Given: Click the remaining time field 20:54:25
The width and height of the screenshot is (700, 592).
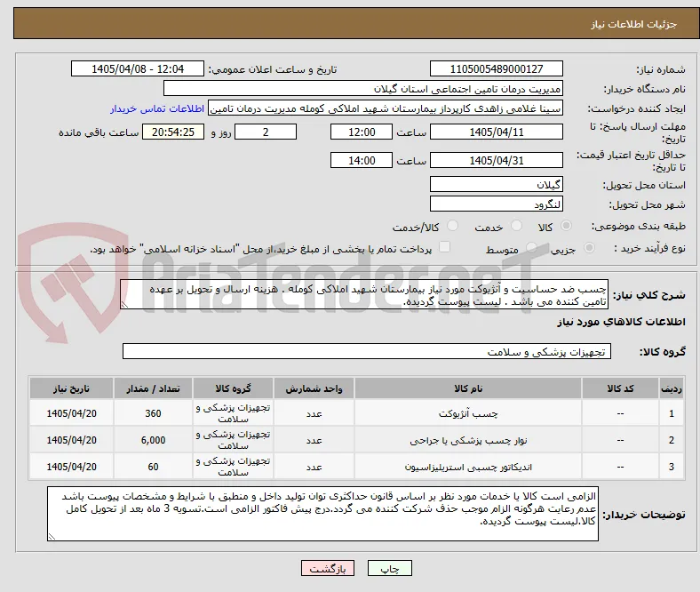Looking at the screenshot, I should point(173,132).
